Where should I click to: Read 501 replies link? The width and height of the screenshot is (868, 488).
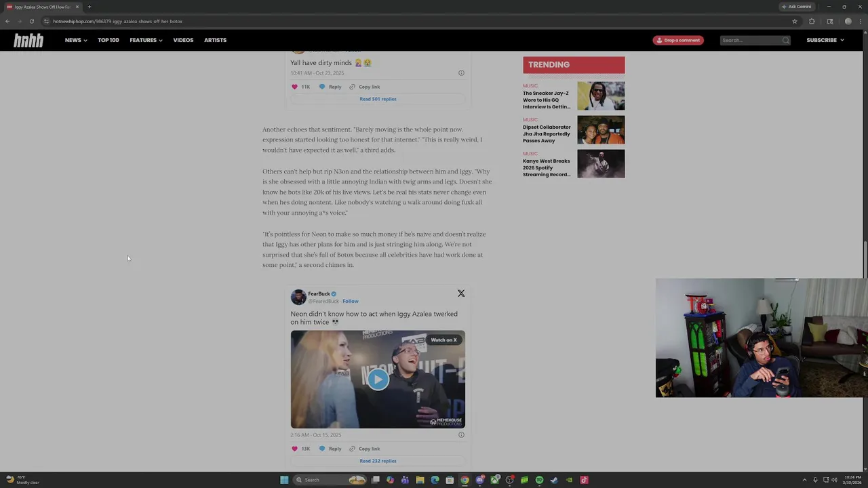tap(378, 99)
